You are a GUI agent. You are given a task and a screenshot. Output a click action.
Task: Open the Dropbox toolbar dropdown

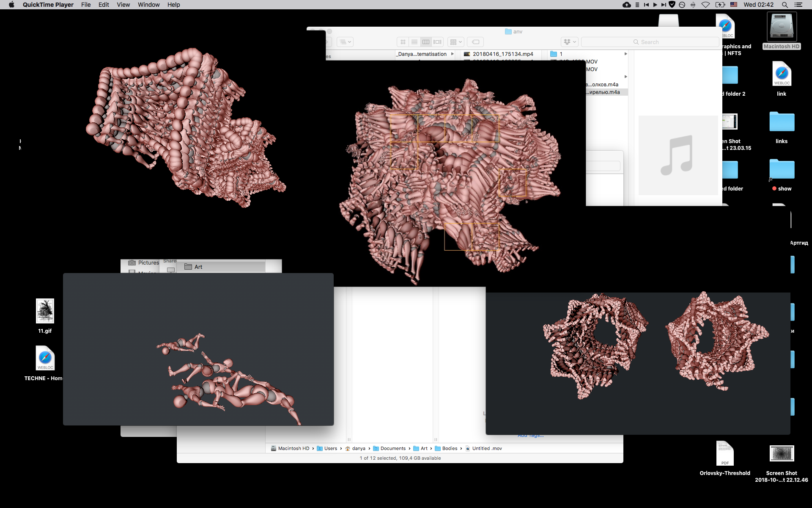click(x=570, y=42)
